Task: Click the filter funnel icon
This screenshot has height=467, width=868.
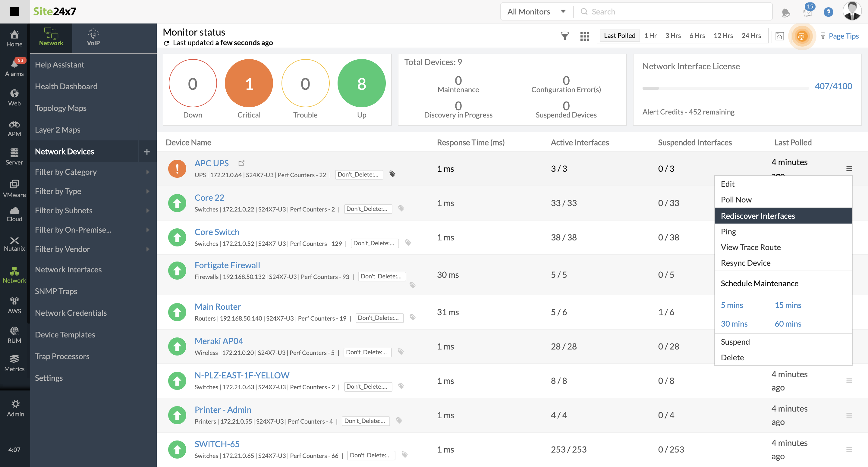Action: (x=565, y=36)
